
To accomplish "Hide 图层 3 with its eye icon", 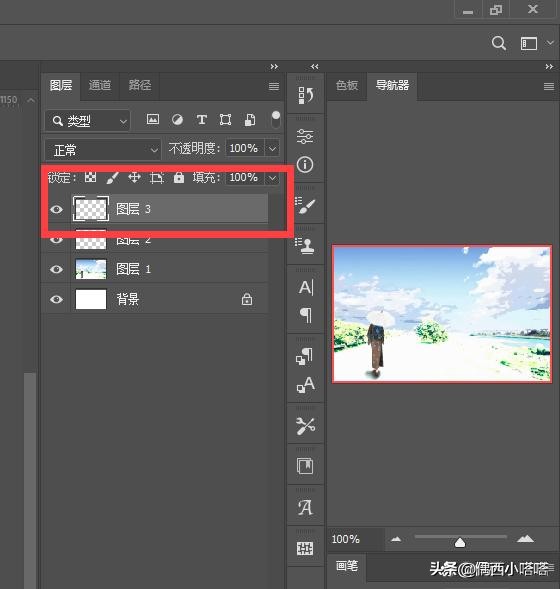I will click(x=56, y=209).
